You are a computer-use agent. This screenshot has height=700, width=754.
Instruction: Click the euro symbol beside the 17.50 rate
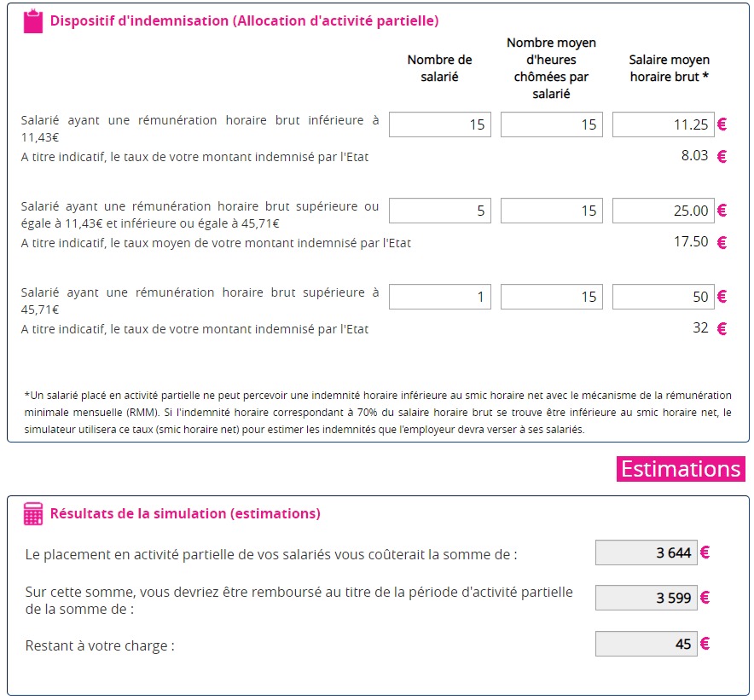point(722,242)
